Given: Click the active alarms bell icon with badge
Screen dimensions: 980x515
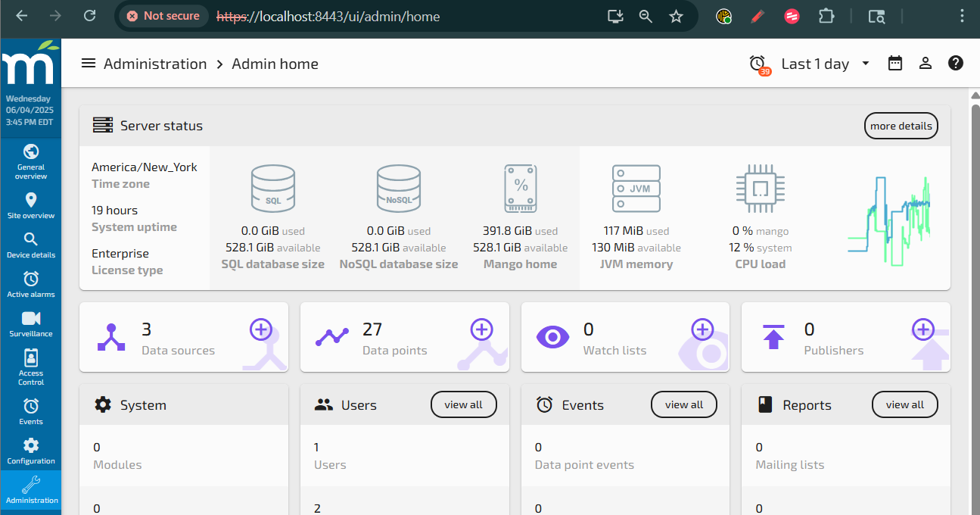Looking at the screenshot, I should point(758,64).
